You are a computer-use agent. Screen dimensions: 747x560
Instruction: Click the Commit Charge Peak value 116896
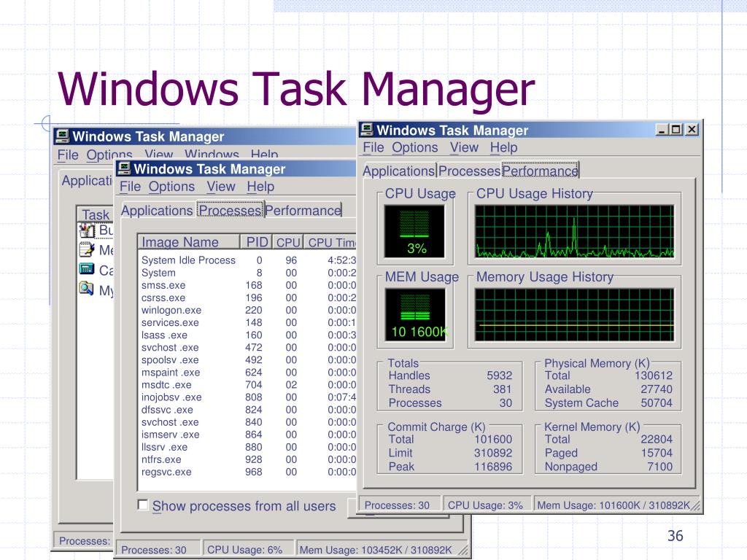click(493, 466)
